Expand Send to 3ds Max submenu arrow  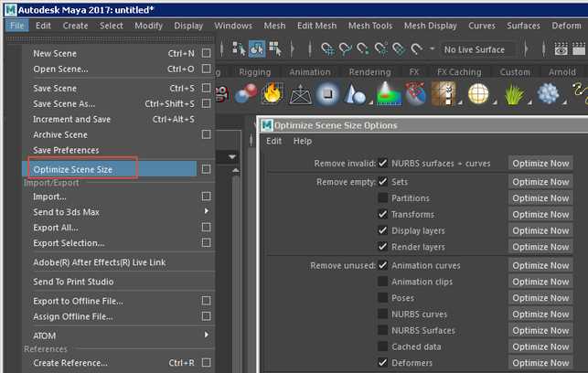pos(207,211)
